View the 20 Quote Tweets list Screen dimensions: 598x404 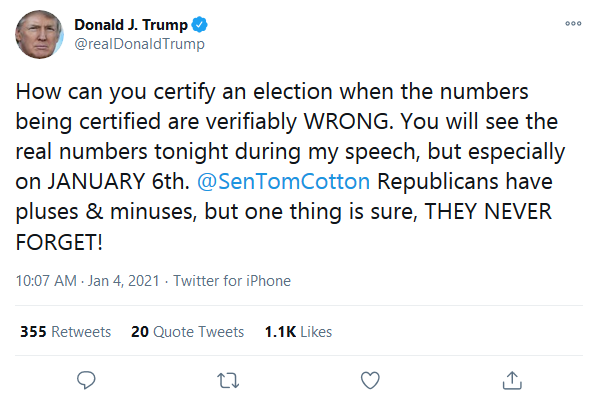point(187,332)
